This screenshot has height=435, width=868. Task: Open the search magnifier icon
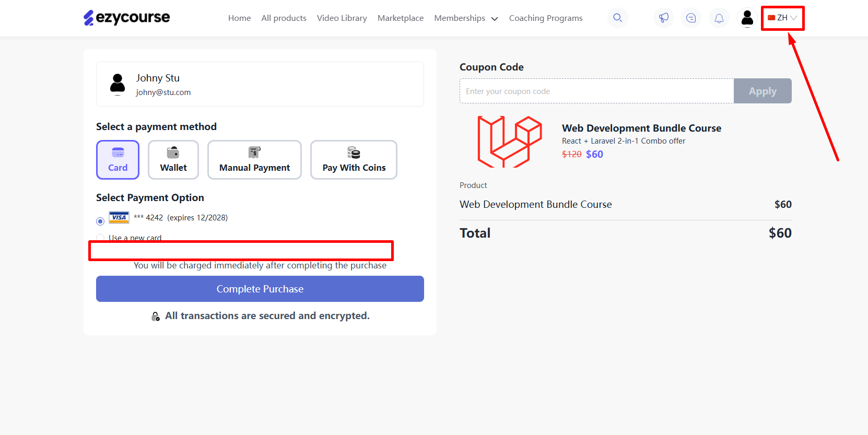617,18
